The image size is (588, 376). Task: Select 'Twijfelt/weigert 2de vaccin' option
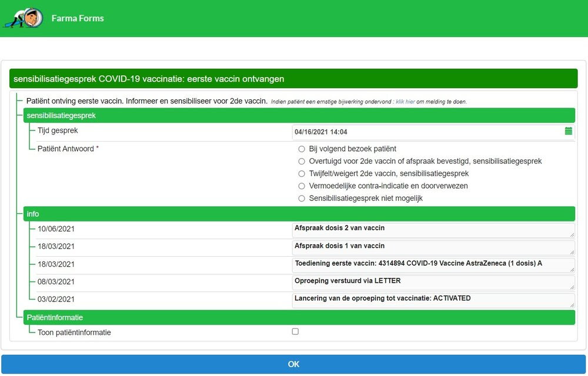pos(302,174)
